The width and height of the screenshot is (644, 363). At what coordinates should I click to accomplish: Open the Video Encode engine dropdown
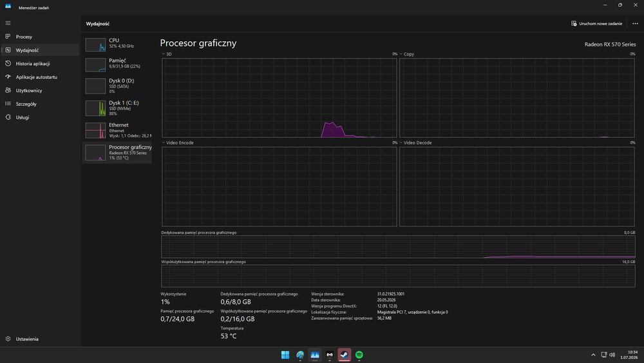pos(178,142)
